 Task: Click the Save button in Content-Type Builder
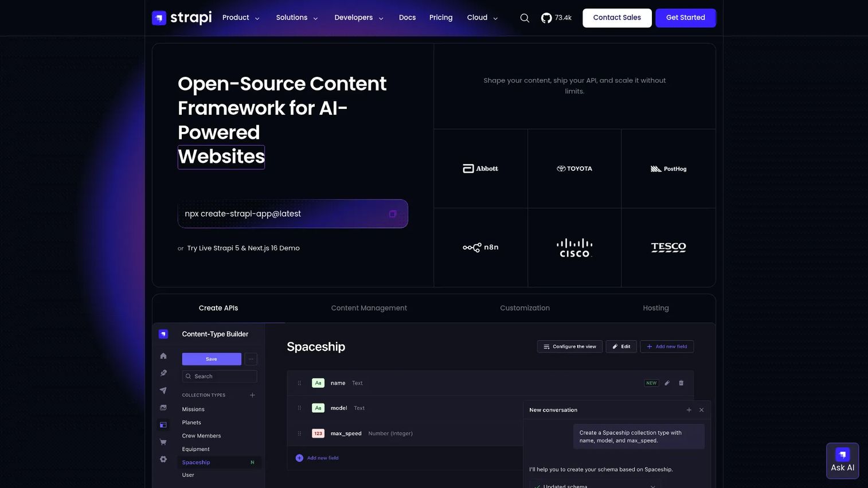[212, 359]
